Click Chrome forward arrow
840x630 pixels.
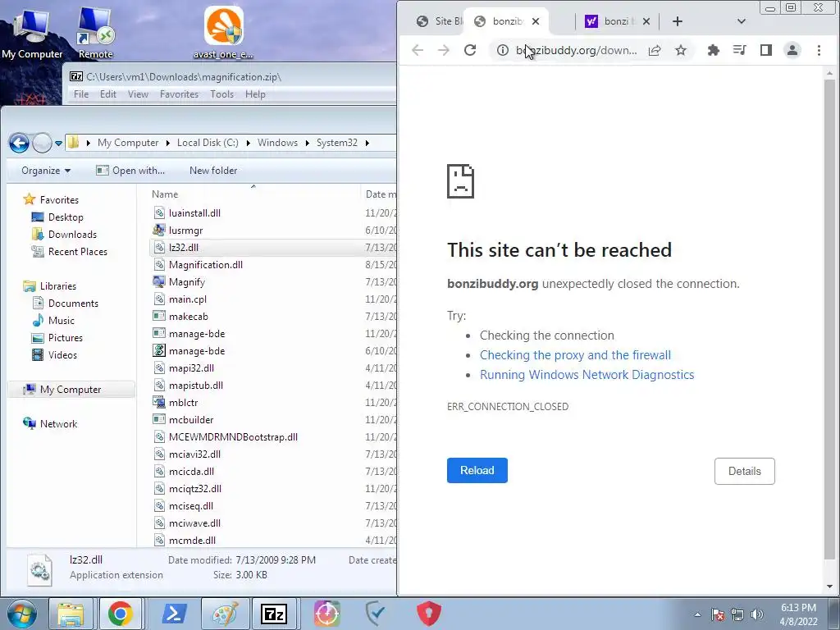pos(444,50)
